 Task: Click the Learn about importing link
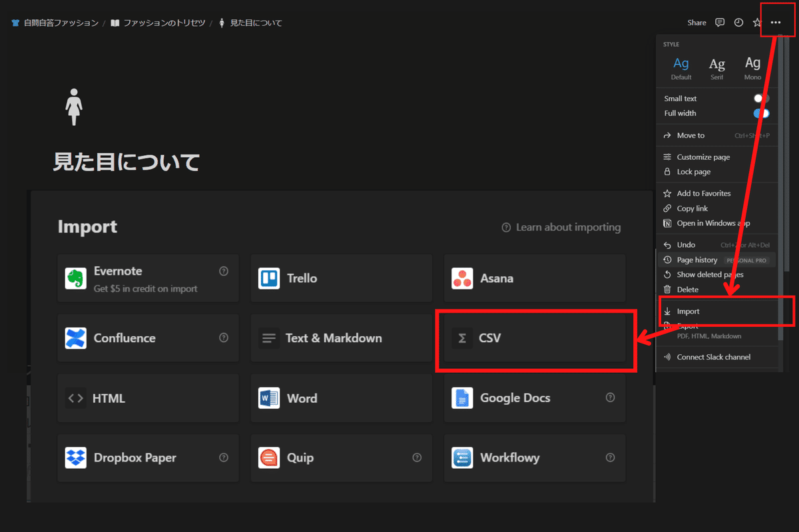561,228
